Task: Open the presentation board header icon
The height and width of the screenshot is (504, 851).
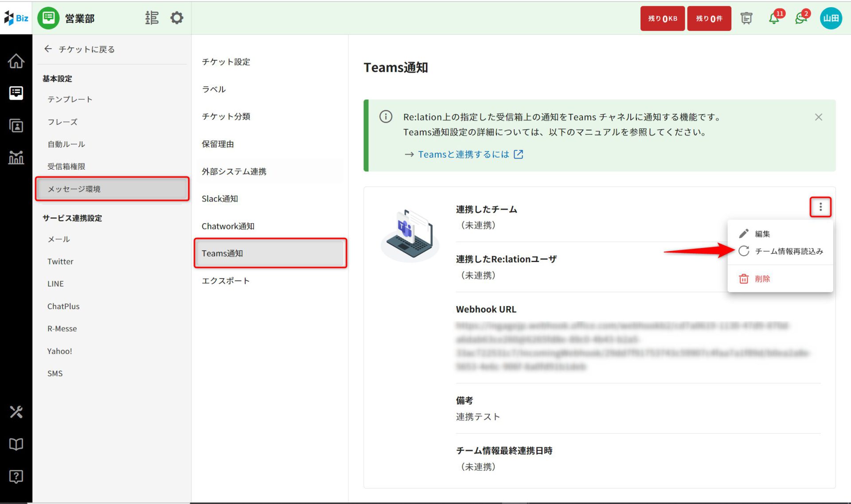Action: click(746, 18)
